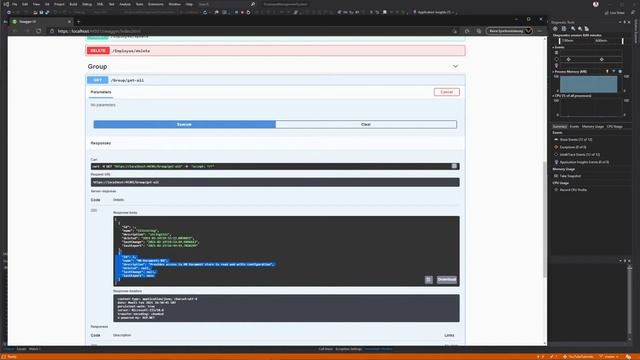Open the View menu
Image resolution: width=640 pixels, height=360 pixels.
(x=36, y=4)
